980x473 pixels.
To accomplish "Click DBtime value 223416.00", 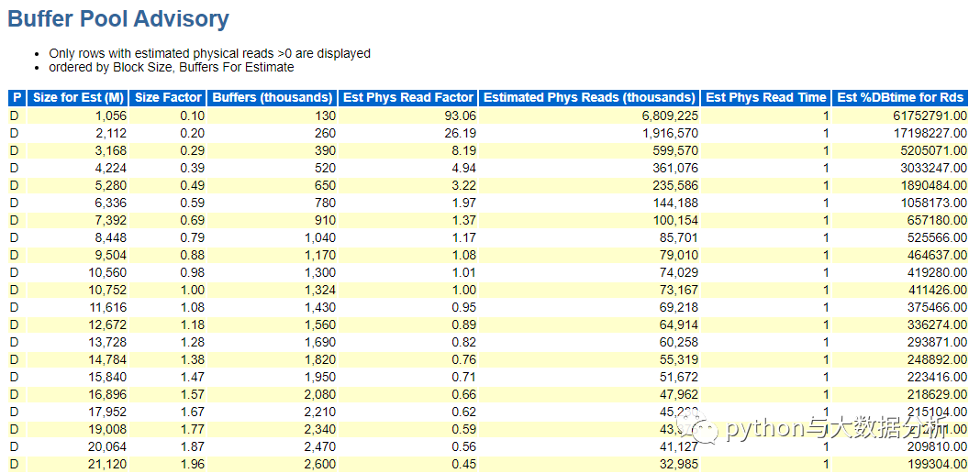I will tap(938, 378).
